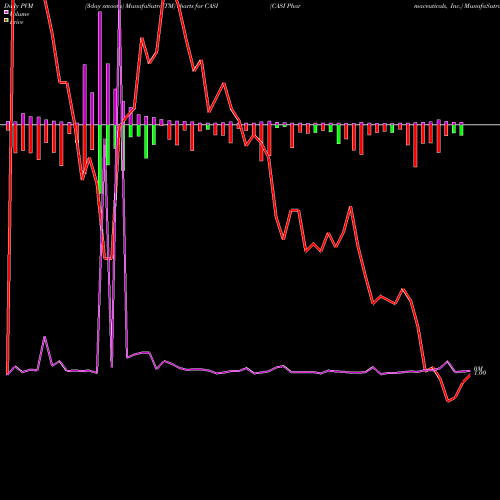Click the red price line's lowest dip at far right

448,401
